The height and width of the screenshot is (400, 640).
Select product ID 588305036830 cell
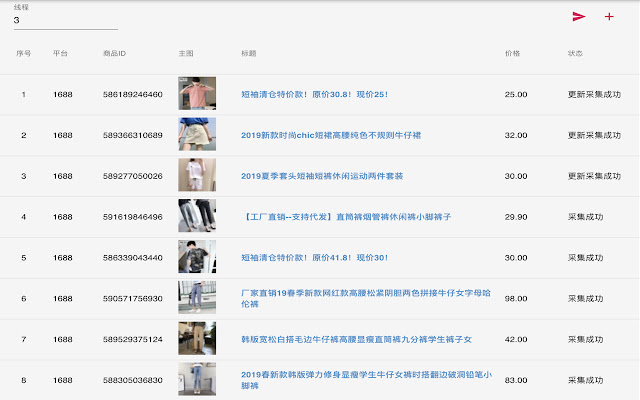(x=133, y=380)
